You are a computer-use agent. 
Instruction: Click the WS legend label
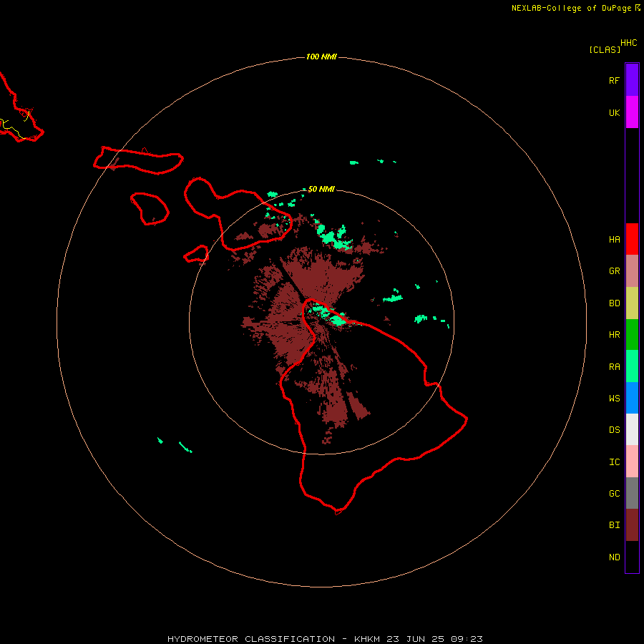coord(614,399)
